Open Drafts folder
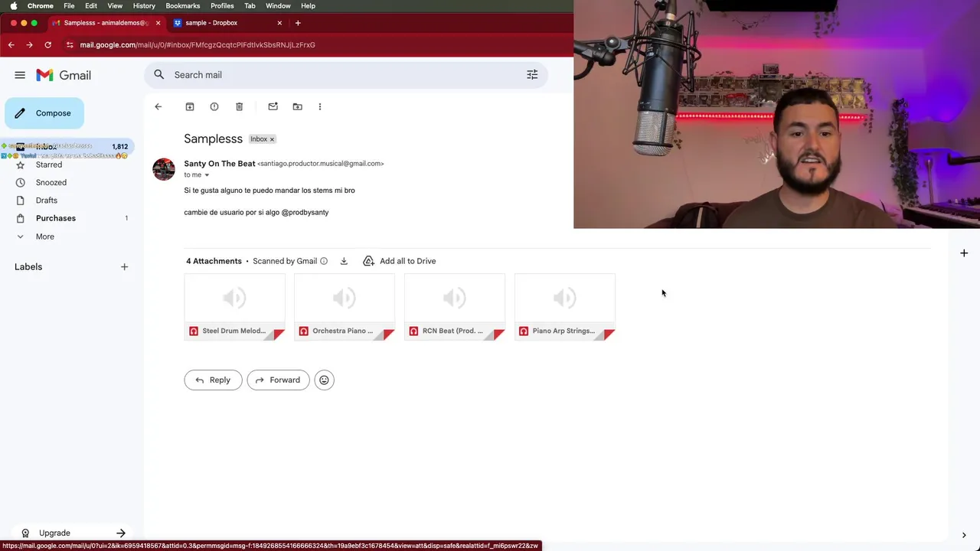This screenshot has height=551, width=980. coord(47,201)
